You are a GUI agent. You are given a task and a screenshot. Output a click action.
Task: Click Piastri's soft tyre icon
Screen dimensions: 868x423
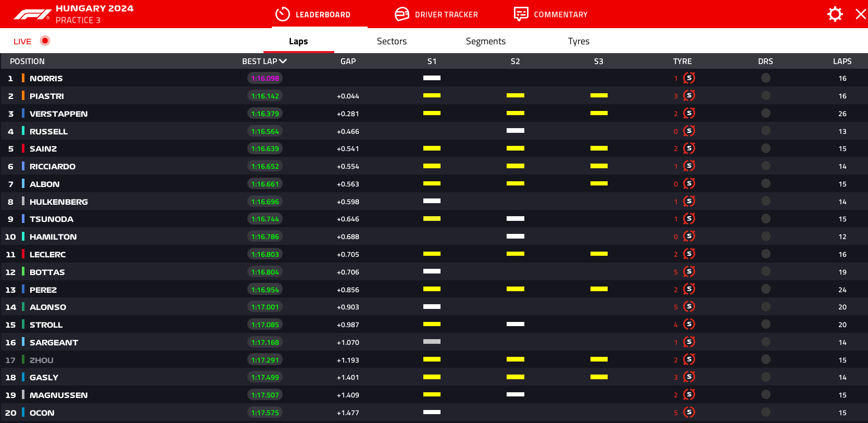pos(689,96)
